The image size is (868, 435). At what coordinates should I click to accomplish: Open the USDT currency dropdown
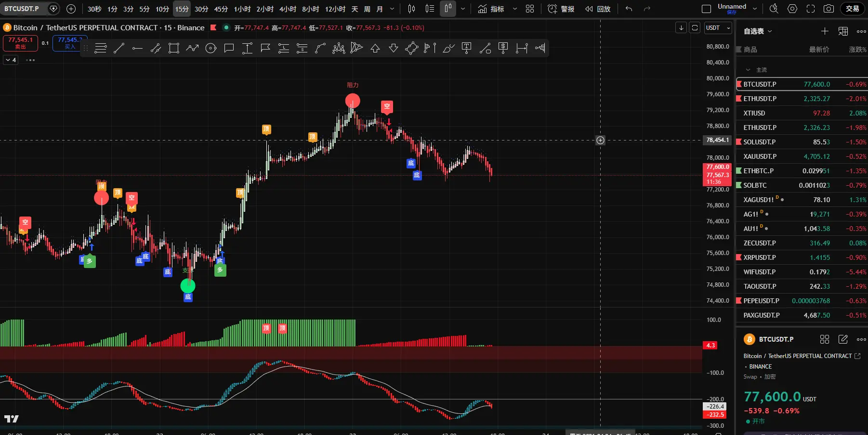click(718, 28)
